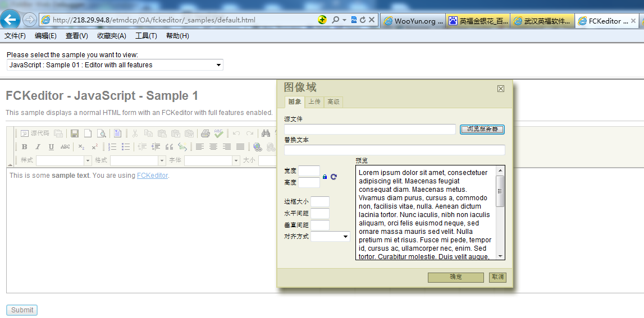The width and height of the screenshot is (644, 318).
Task: Click the Print icon
Action: point(205,133)
